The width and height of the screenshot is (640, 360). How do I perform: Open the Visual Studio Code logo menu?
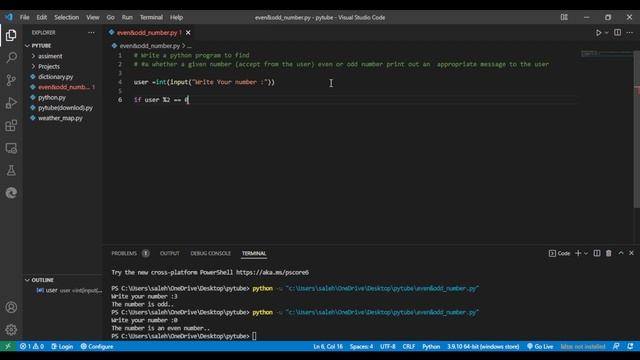[9, 17]
